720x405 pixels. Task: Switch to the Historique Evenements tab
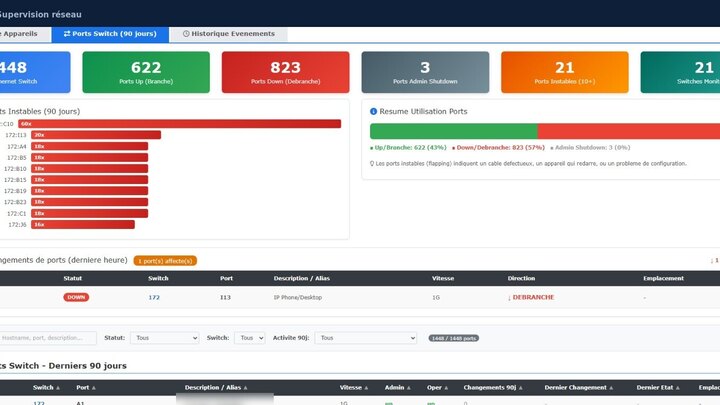pyautogui.click(x=228, y=34)
